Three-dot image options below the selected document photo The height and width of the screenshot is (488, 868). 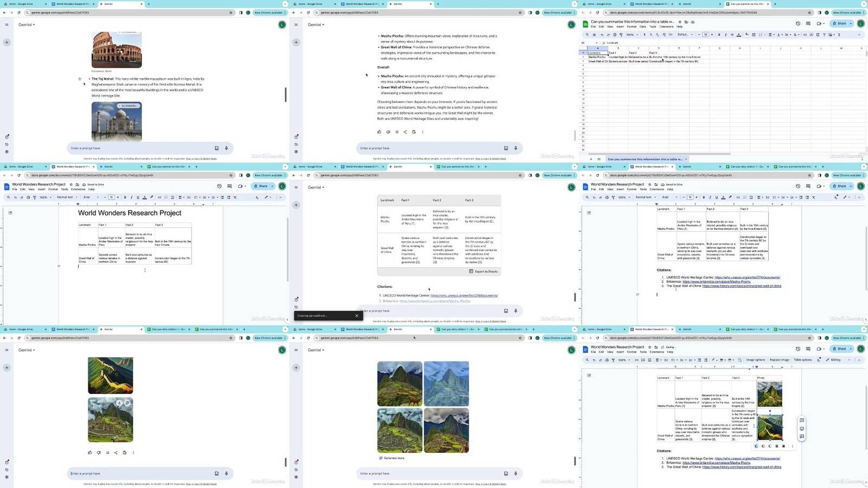point(792,446)
